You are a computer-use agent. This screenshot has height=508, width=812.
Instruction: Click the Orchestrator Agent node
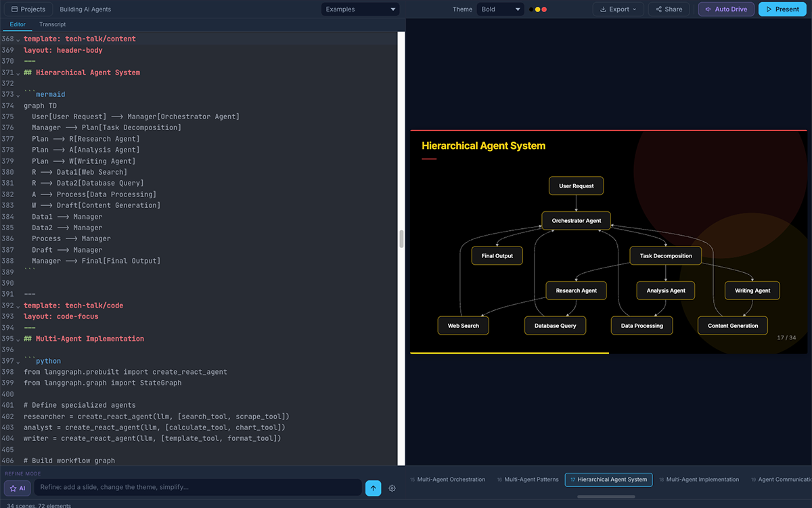[576, 221]
